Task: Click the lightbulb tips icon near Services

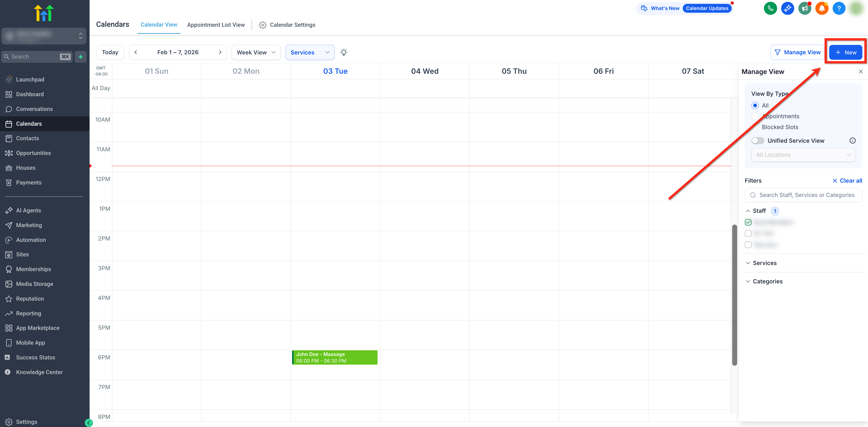Action: 344,52
